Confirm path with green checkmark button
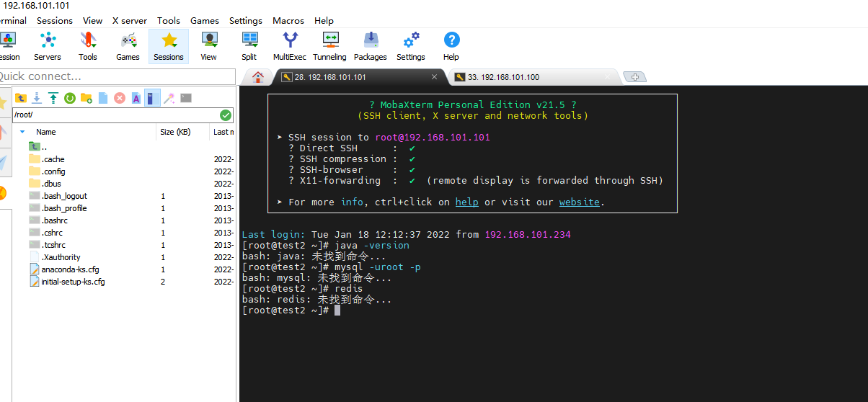The height and width of the screenshot is (402, 868). [226, 115]
